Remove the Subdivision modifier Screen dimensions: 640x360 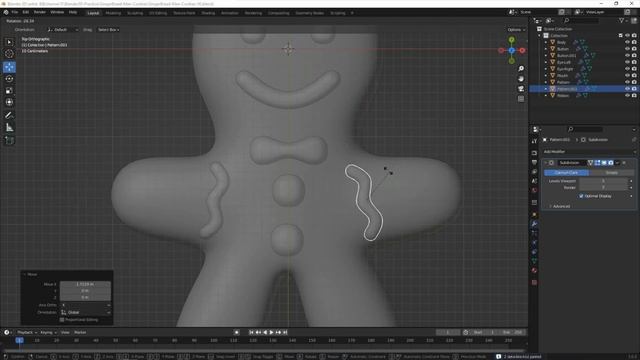(x=624, y=163)
